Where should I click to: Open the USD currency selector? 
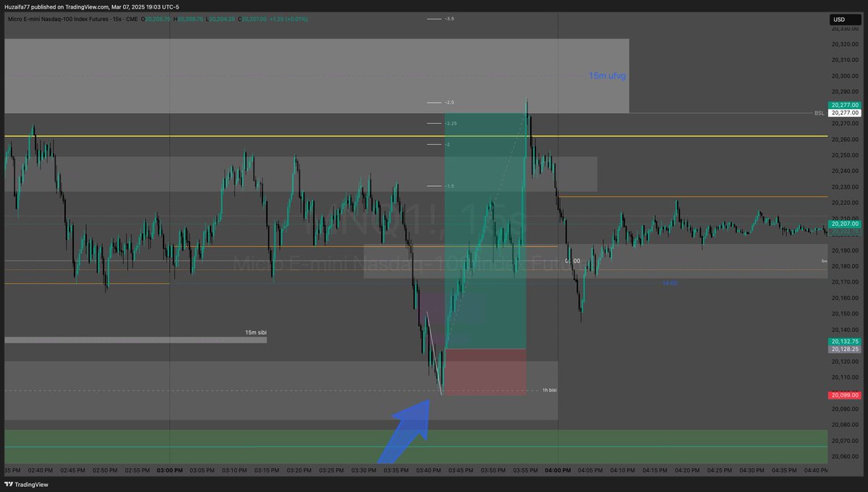click(x=844, y=20)
